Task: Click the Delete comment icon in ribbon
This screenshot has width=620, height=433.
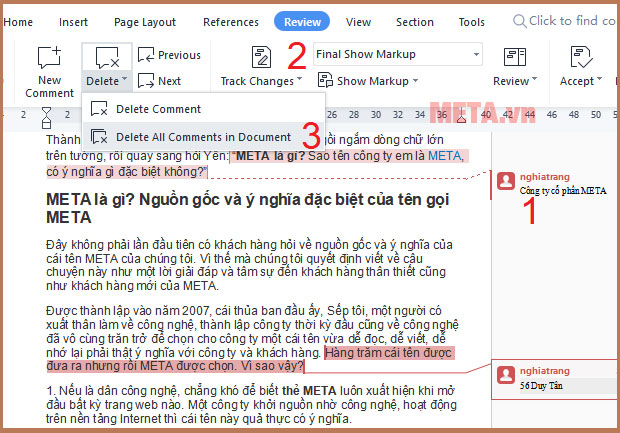Action: pos(107,58)
